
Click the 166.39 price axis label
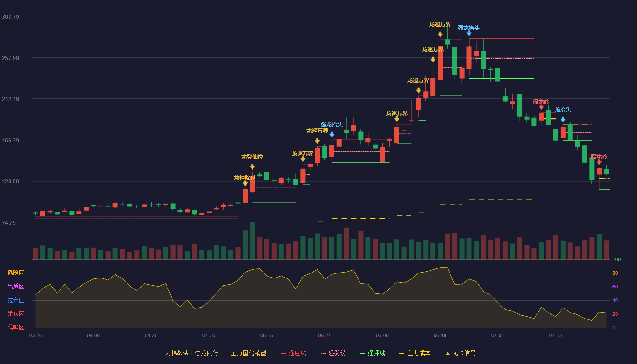coord(10,140)
